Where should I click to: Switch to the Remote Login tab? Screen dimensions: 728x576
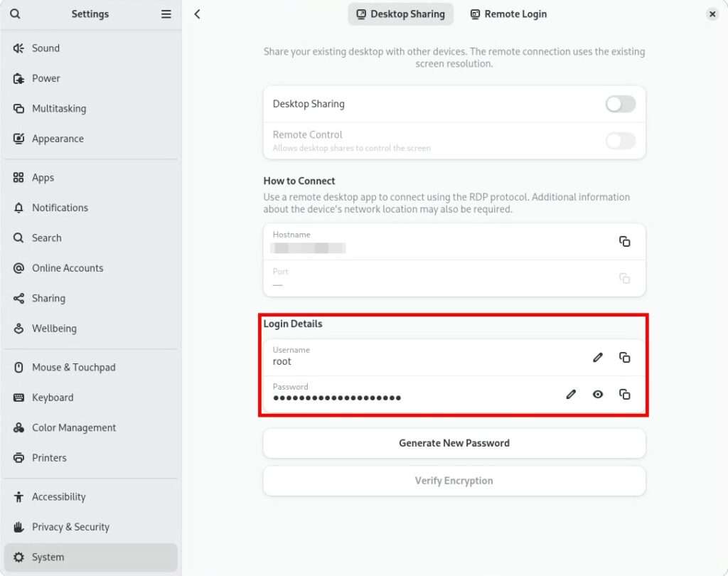point(508,14)
